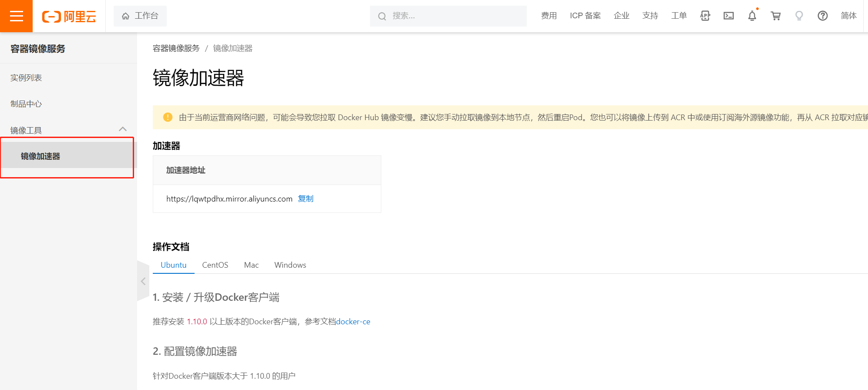
Task: Click the 1.10.0 version text in red
Action: [197, 322]
